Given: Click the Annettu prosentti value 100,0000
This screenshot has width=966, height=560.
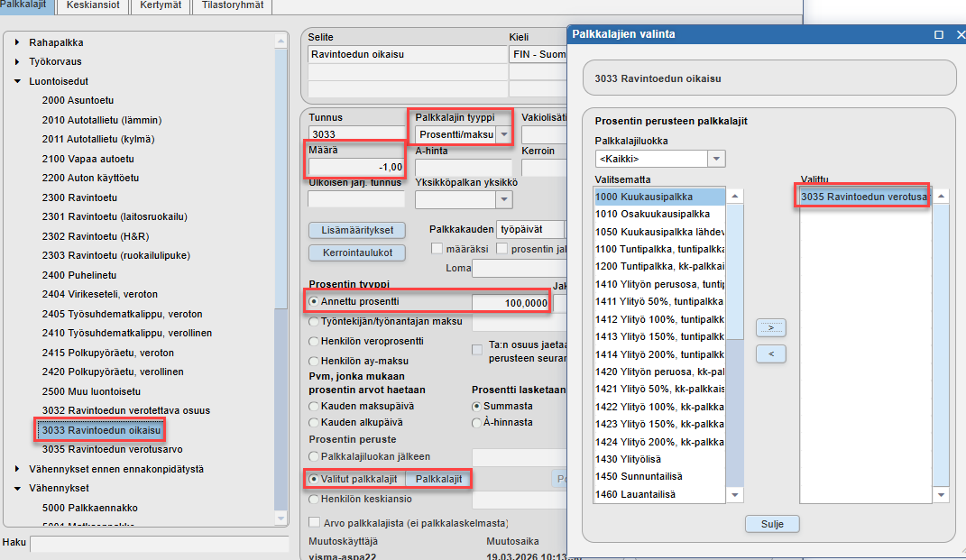Looking at the screenshot, I should point(511,302).
